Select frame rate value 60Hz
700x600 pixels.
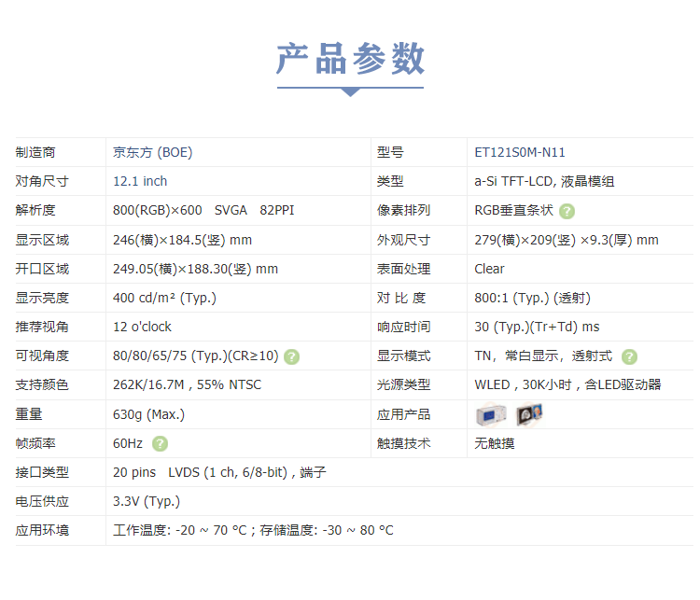click(x=128, y=443)
